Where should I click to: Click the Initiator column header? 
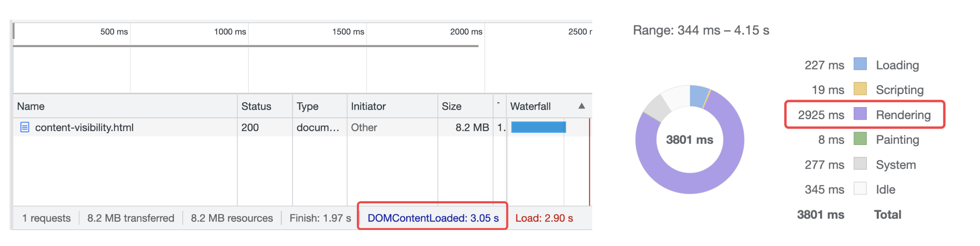click(368, 106)
